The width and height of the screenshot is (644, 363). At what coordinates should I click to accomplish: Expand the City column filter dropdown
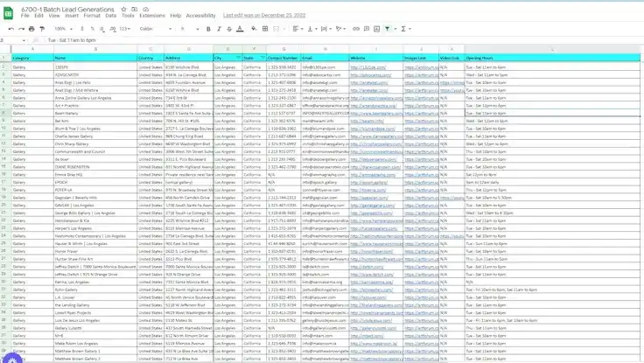236,59
